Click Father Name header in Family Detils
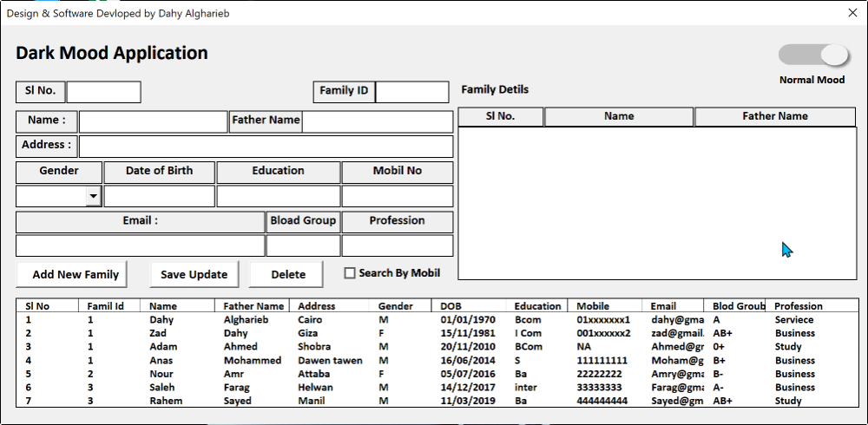 point(775,116)
